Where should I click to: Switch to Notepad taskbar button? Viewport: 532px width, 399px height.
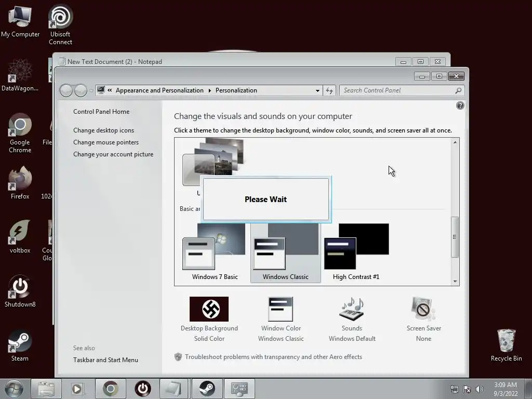[x=175, y=389]
